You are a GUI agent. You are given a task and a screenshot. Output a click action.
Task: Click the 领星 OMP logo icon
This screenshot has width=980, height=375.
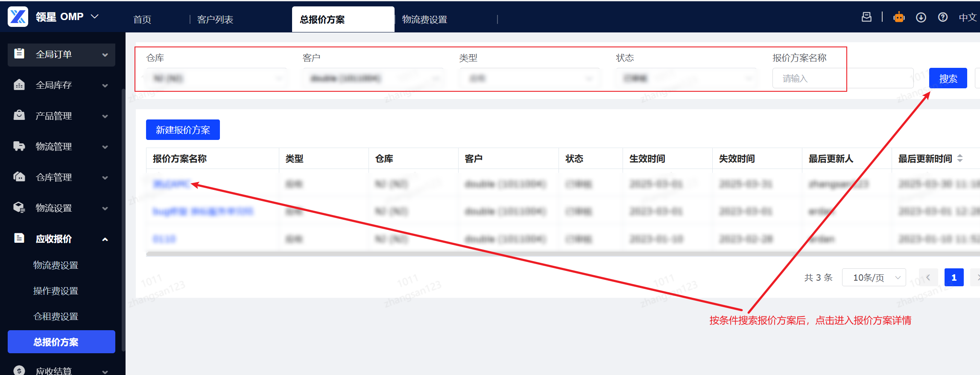click(x=18, y=17)
